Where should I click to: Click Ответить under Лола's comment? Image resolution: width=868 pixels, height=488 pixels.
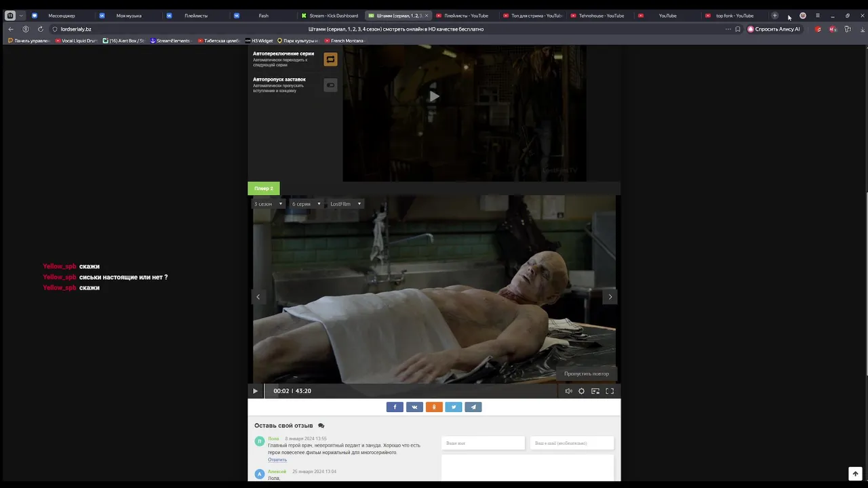pyautogui.click(x=277, y=460)
